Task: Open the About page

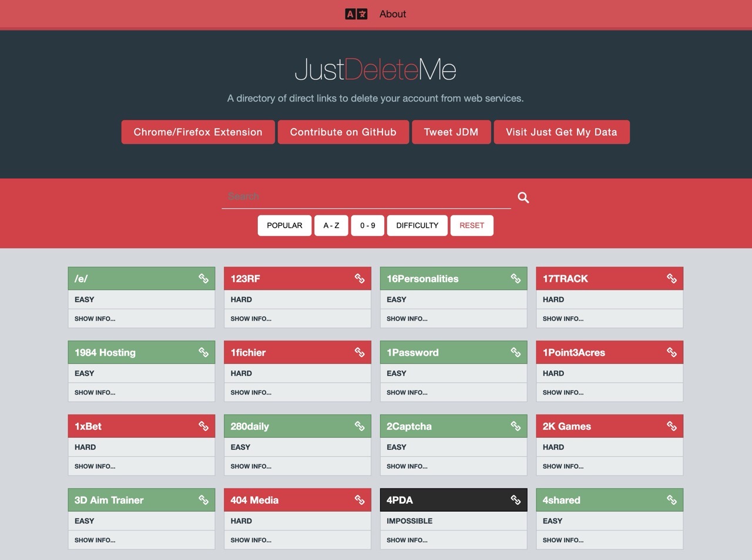Action: coord(392,14)
